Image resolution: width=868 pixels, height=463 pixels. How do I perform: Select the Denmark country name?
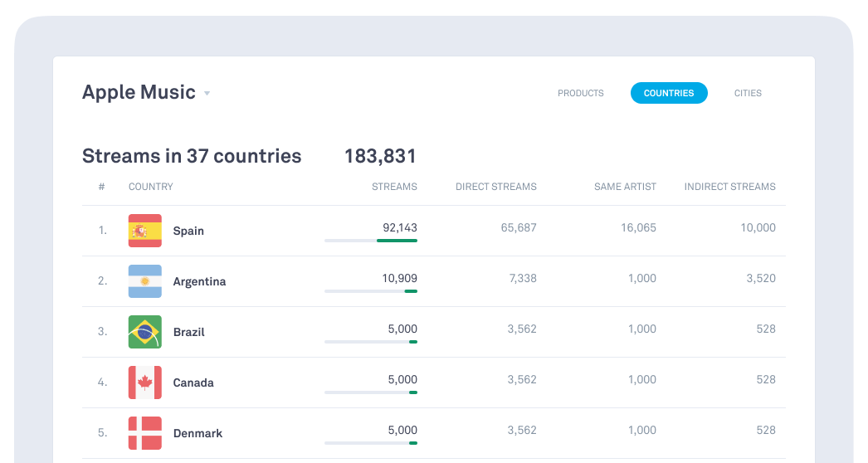[x=197, y=433]
